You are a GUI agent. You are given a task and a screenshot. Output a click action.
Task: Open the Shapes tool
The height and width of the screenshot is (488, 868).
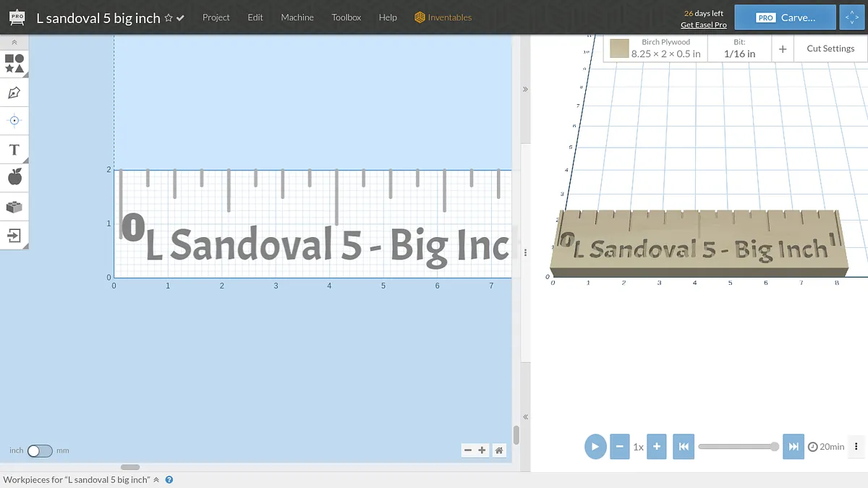(14, 64)
